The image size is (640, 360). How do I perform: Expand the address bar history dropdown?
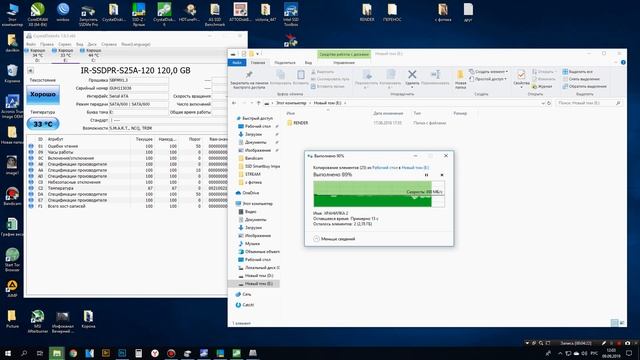[543, 103]
